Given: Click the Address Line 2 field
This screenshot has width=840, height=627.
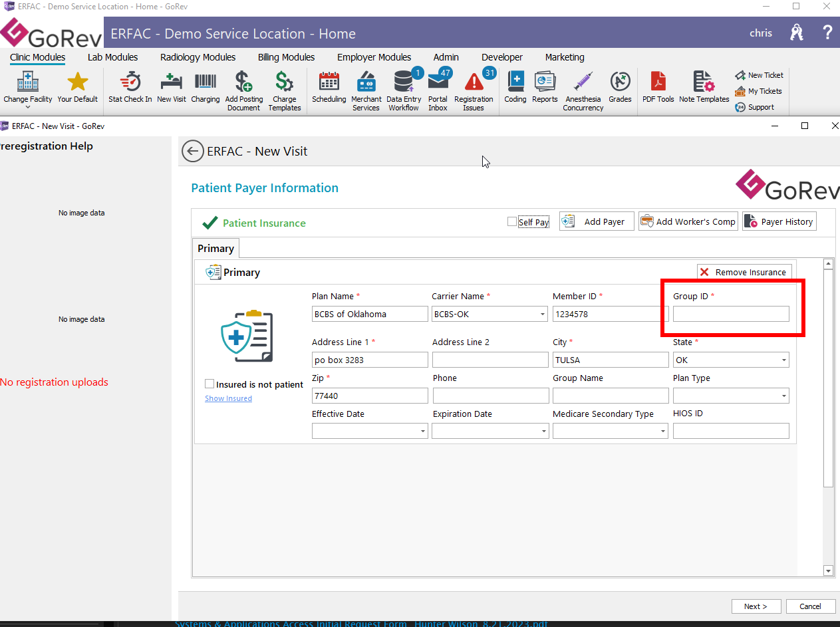Looking at the screenshot, I should (490, 360).
